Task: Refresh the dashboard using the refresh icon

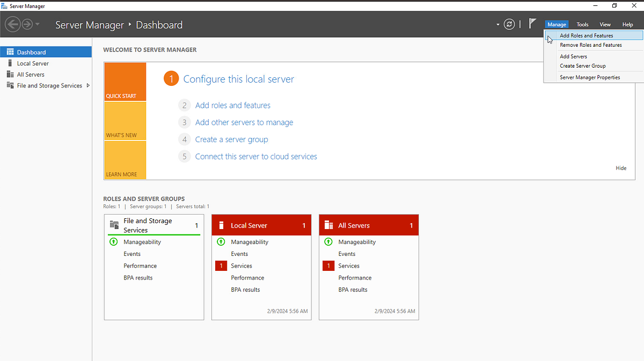Action: point(509,24)
